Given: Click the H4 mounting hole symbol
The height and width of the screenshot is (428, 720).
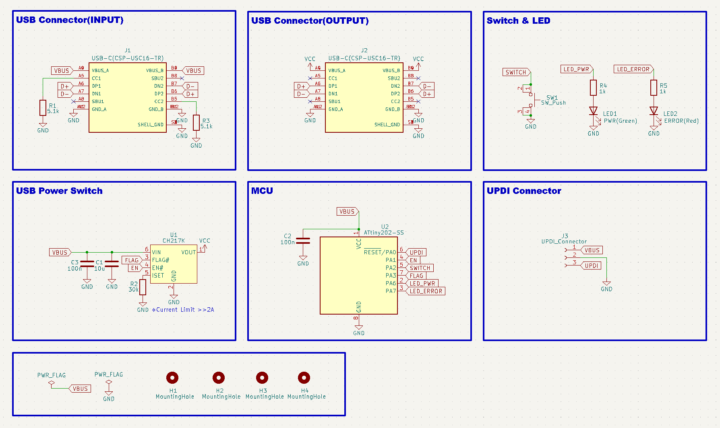Looking at the screenshot, I should (306, 378).
